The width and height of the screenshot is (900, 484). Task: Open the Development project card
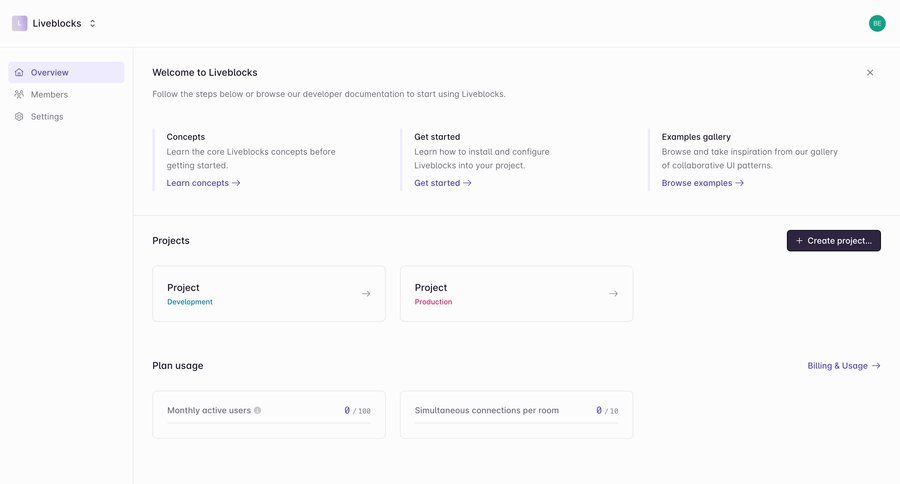269,293
